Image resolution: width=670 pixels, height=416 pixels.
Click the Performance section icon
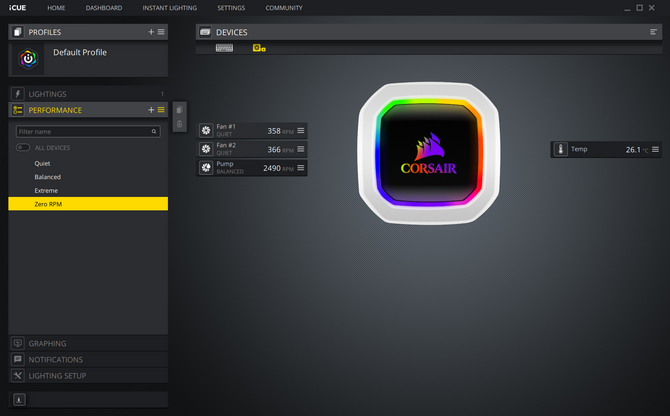[x=18, y=110]
